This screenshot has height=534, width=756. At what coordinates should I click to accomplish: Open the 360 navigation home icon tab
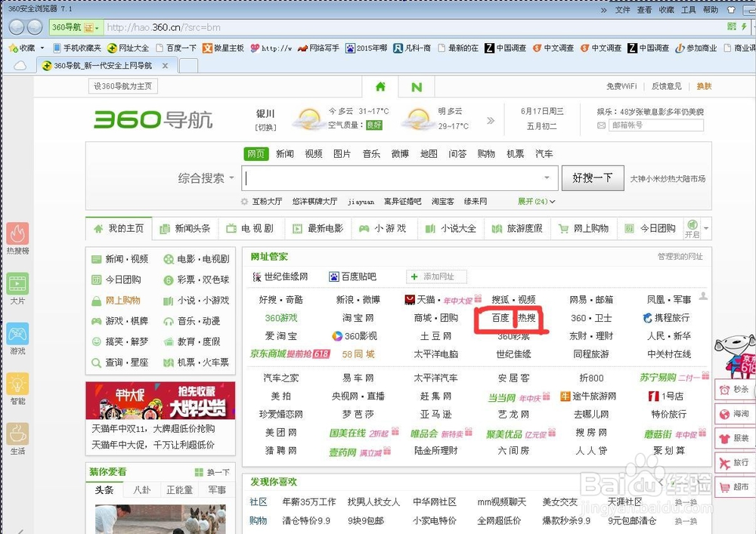380,87
